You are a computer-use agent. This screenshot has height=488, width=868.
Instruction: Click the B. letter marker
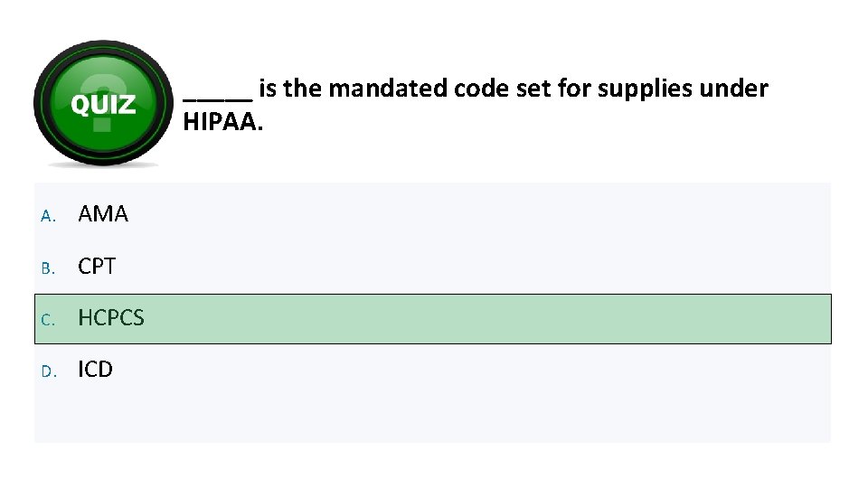(49, 267)
